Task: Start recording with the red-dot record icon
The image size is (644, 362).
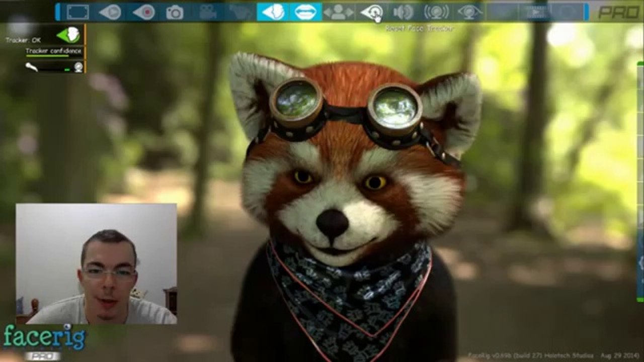Action: pyautogui.click(x=144, y=12)
